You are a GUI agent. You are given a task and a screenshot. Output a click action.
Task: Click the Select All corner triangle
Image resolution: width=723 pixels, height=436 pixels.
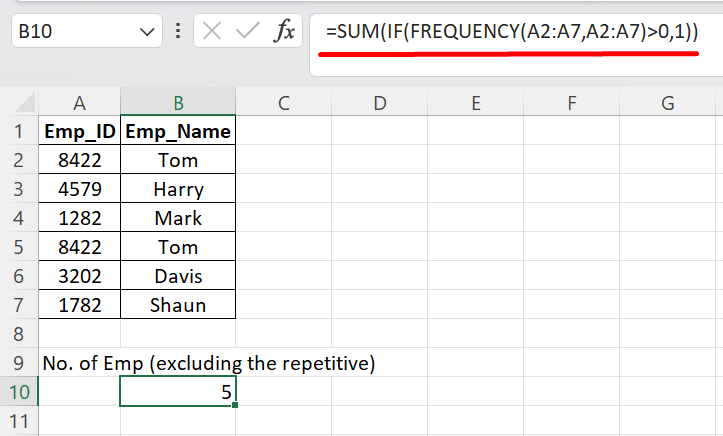pos(24,102)
